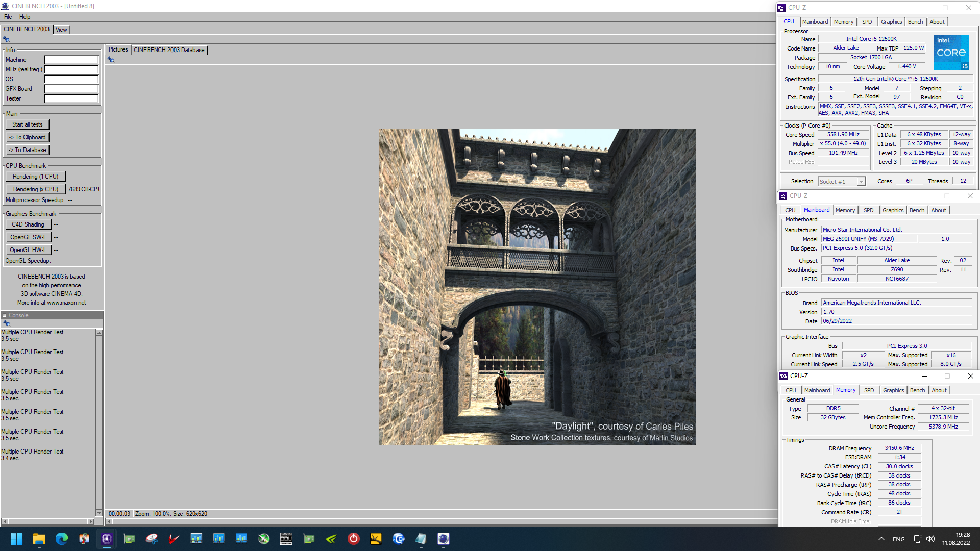Launch Microsoft Edge from the taskbar
This screenshot has width=980, height=551.
tap(62, 539)
